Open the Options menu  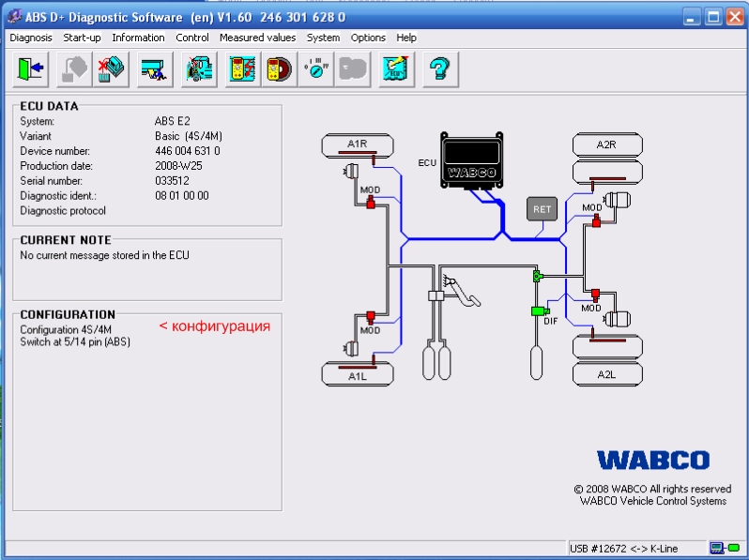(368, 38)
